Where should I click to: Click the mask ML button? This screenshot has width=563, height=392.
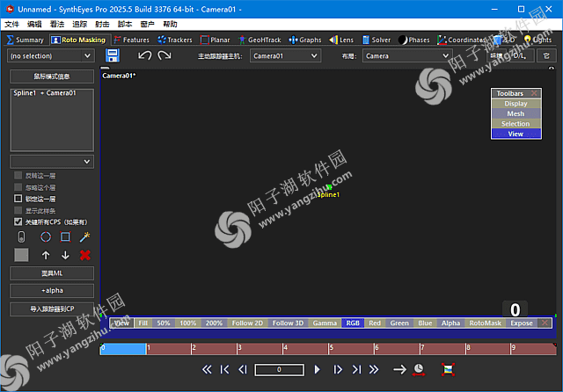pyautogui.click(x=52, y=273)
